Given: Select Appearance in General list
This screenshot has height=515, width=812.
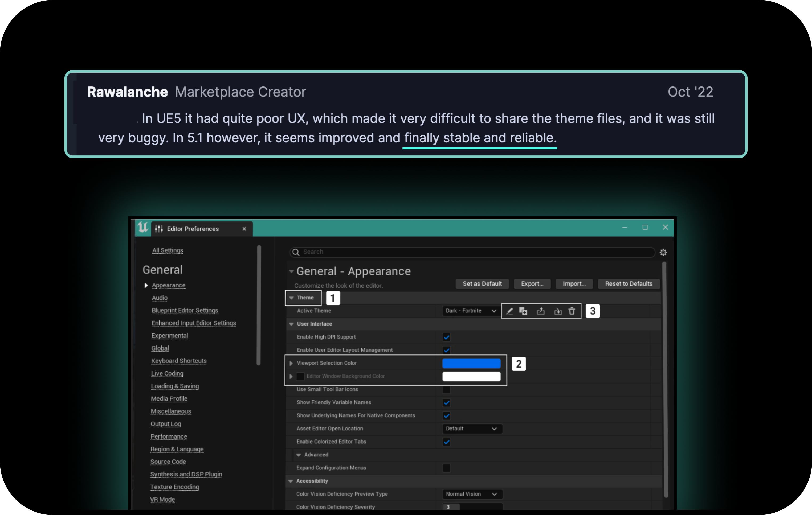Looking at the screenshot, I should point(169,285).
